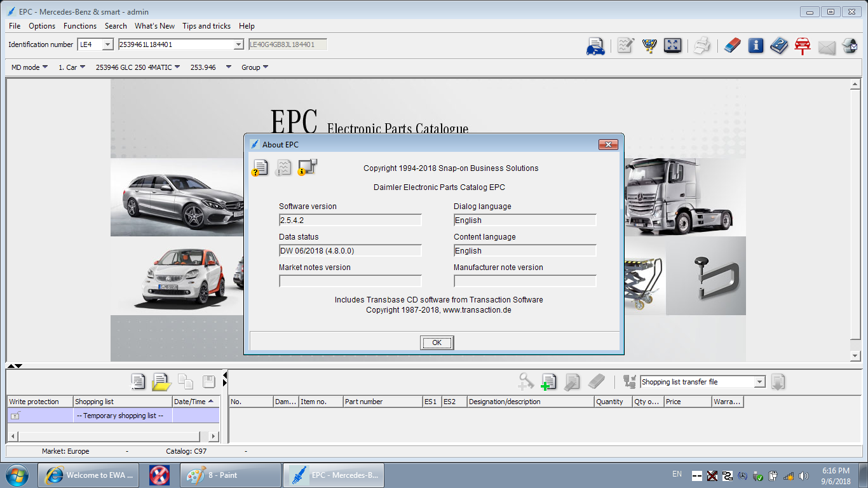
Task: Collapse the shopping list panel using the splitter arrows
Action: coord(14,366)
